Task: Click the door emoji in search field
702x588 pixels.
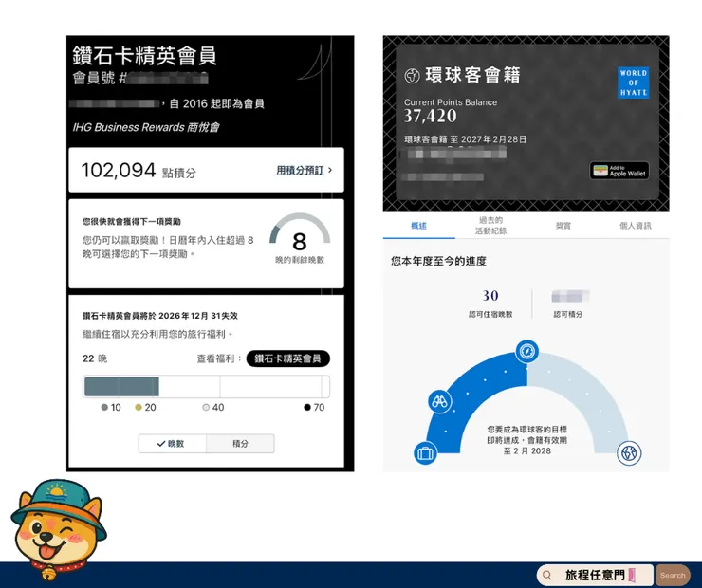Action: [x=632, y=575]
